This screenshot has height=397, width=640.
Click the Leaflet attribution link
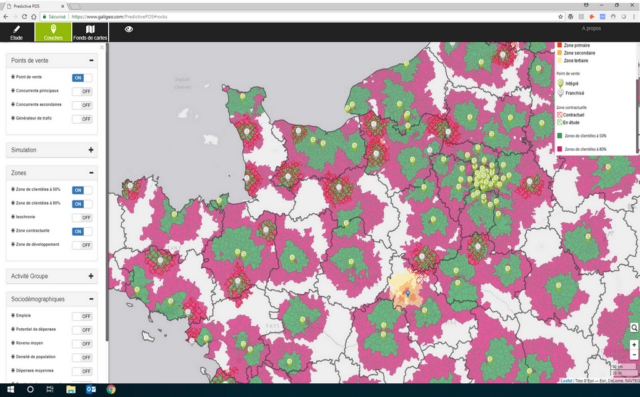566,380
